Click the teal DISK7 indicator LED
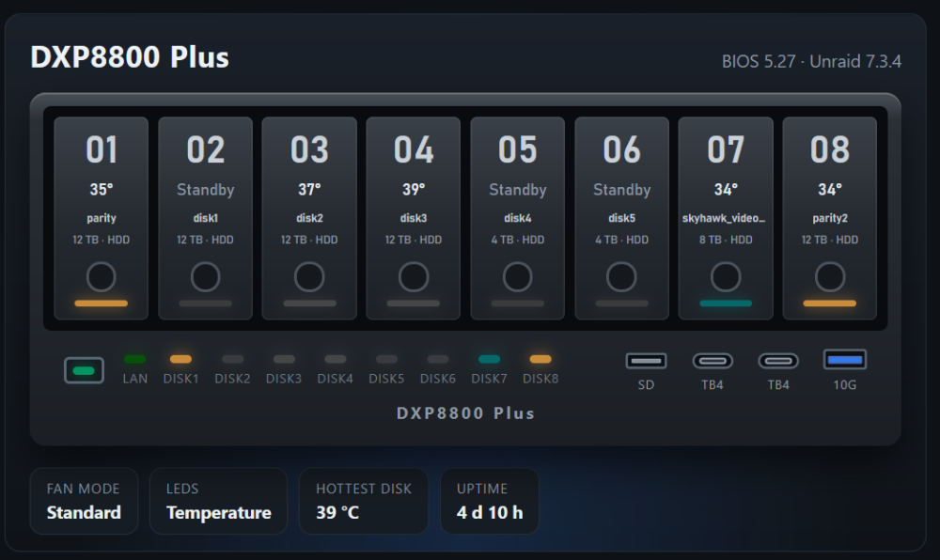Screen dimensions: 940x560 pyautogui.click(x=489, y=359)
